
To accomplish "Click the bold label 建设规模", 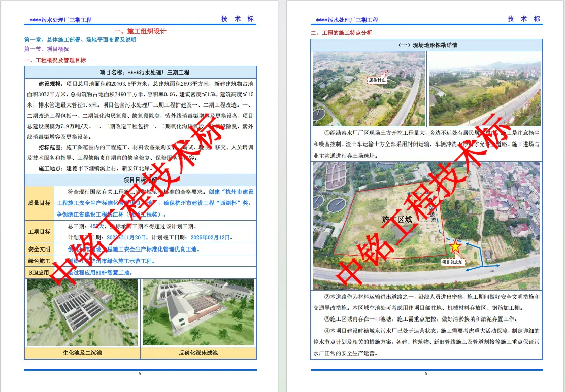I will (x=51, y=84).
